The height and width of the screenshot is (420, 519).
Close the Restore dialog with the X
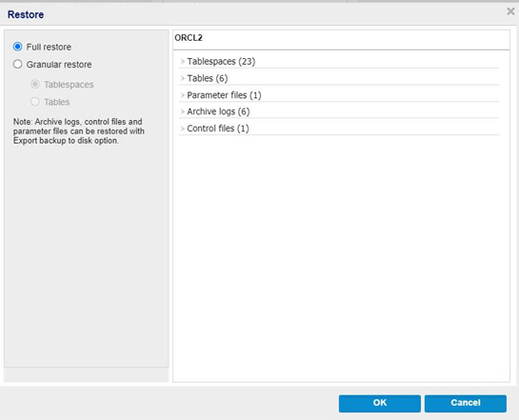510,11
